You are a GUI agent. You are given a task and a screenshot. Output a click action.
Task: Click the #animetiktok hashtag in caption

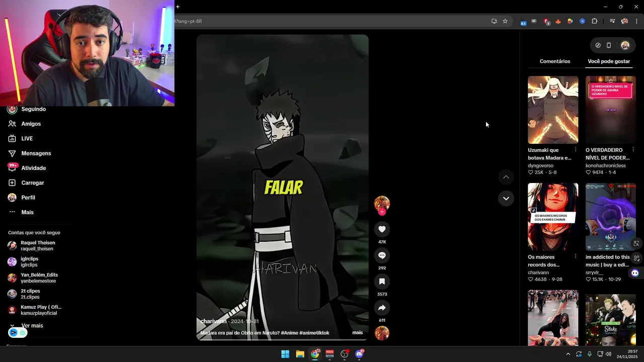(314, 333)
